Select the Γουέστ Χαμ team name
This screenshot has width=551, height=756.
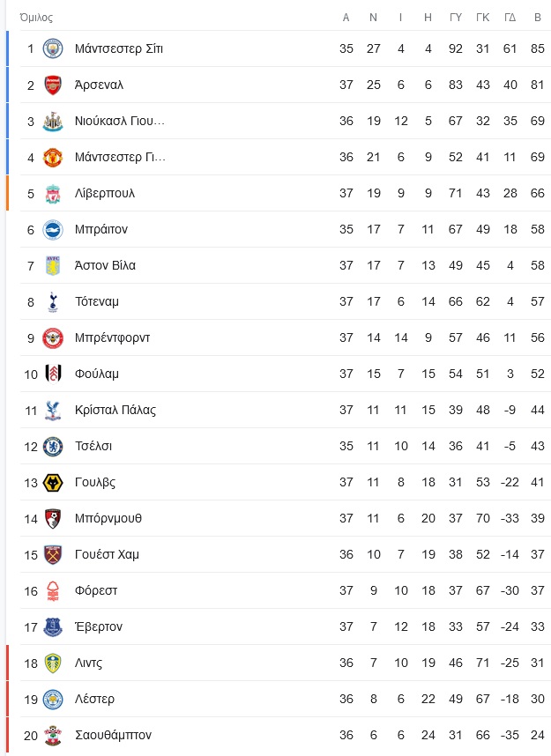click(x=107, y=555)
